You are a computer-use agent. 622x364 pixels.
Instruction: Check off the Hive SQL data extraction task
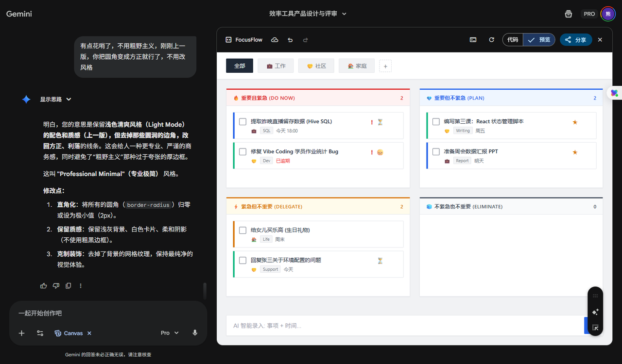click(x=242, y=121)
